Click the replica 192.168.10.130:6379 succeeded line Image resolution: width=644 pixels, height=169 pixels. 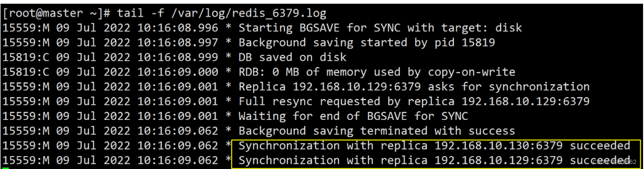(316, 146)
